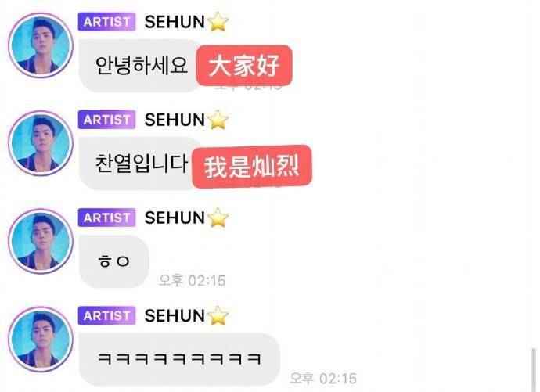This screenshot has height=392, width=540.
Task: Click the red 我是灿烈 translation label
Action: point(252,167)
